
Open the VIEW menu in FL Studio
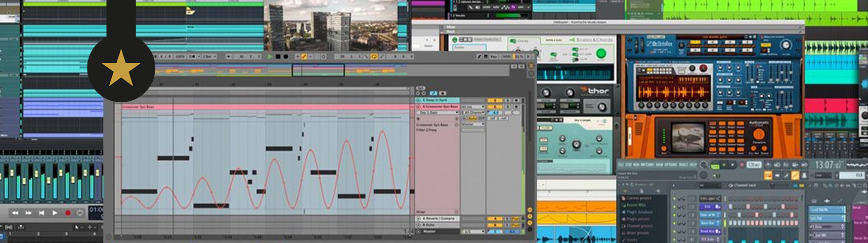point(659,165)
